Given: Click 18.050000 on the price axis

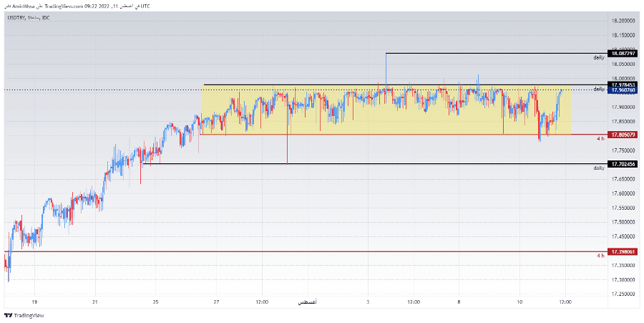Looking at the screenshot, I should pos(624,64).
